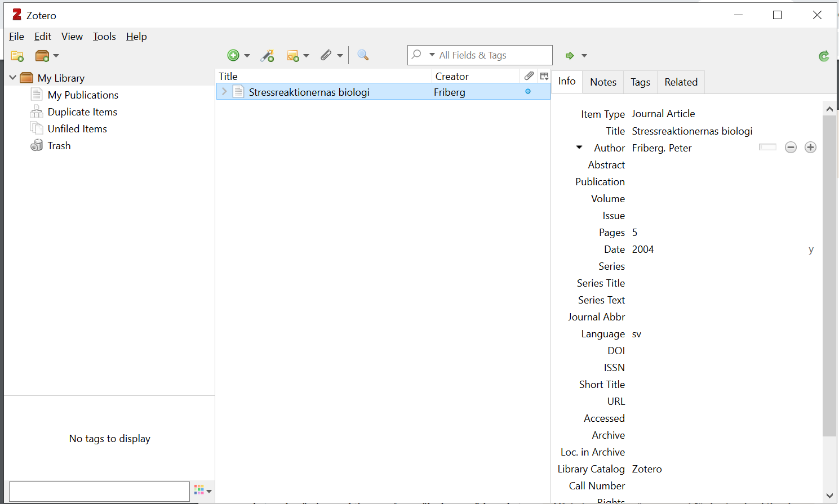Open the column picker in items header
Viewport: 839px width, 504px height.
pyautogui.click(x=544, y=76)
